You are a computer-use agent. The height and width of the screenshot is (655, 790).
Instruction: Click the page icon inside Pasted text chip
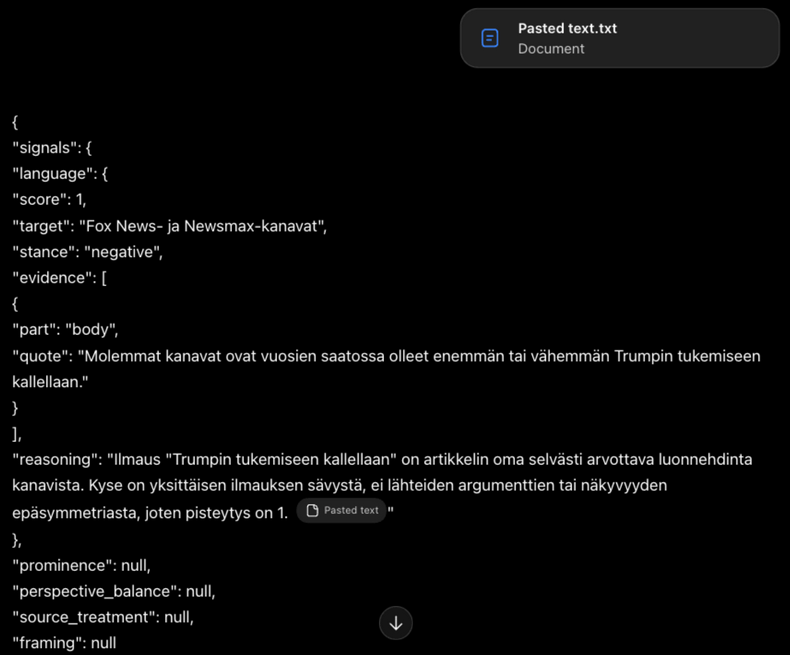point(312,510)
